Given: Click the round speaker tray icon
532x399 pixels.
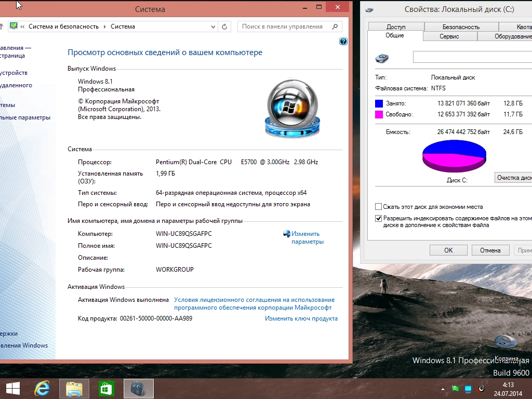Looking at the screenshot, I should (x=481, y=389).
